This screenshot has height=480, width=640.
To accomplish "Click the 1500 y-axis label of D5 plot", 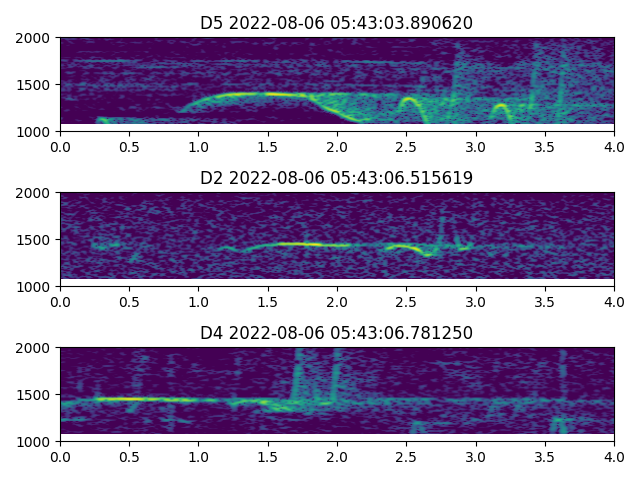I will (35, 85).
